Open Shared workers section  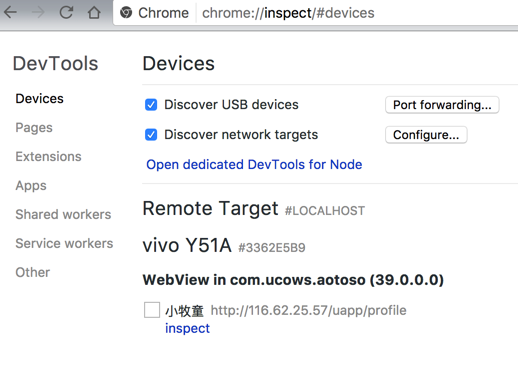tap(63, 214)
